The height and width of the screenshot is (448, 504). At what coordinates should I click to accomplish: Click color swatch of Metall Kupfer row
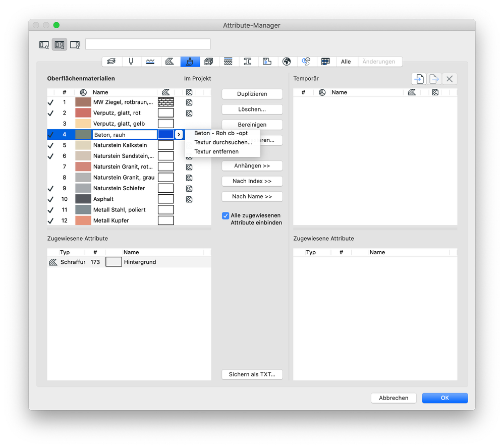[x=83, y=220]
